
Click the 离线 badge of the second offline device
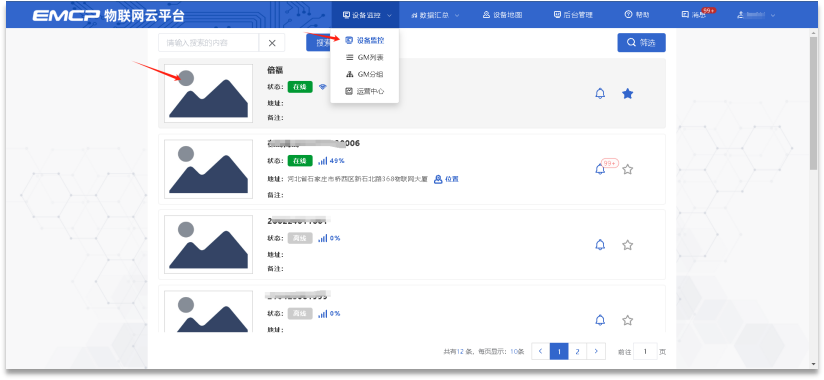coord(300,313)
